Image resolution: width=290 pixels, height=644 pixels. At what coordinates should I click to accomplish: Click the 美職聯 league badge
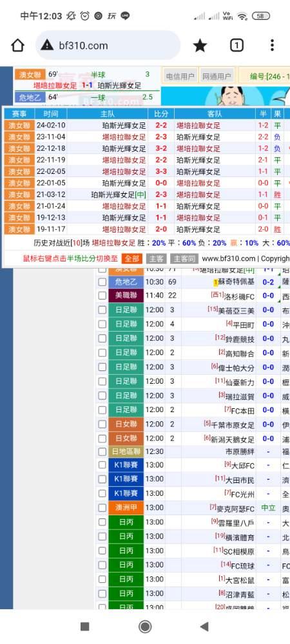click(x=126, y=296)
